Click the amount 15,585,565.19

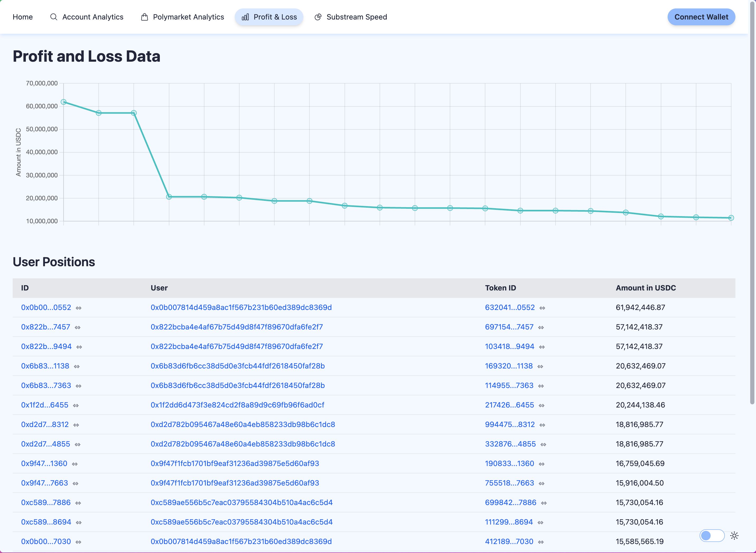point(640,541)
